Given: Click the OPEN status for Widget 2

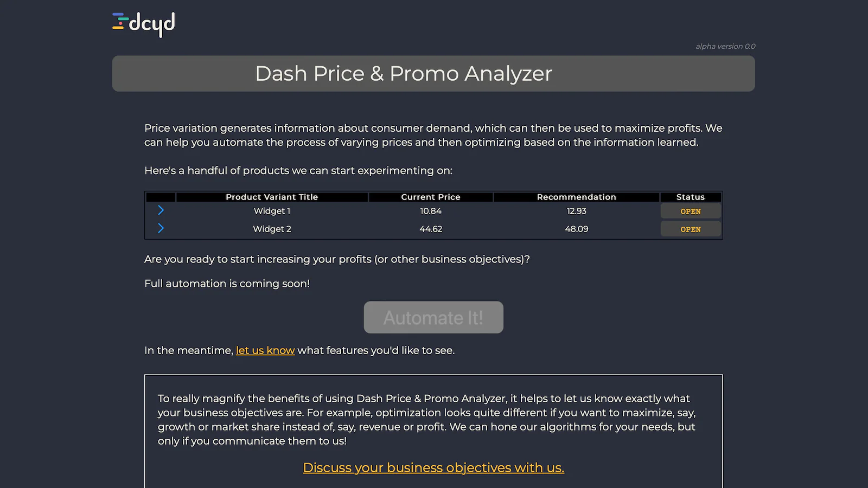Looking at the screenshot, I should click(690, 229).
